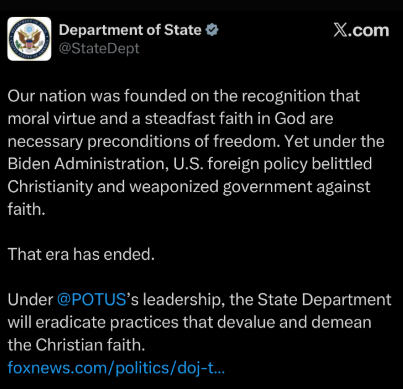Viewport: 403px width, 389px height.
Task: Click the word 'Christianity' in the tweet
Action: [x=50, y=187]
